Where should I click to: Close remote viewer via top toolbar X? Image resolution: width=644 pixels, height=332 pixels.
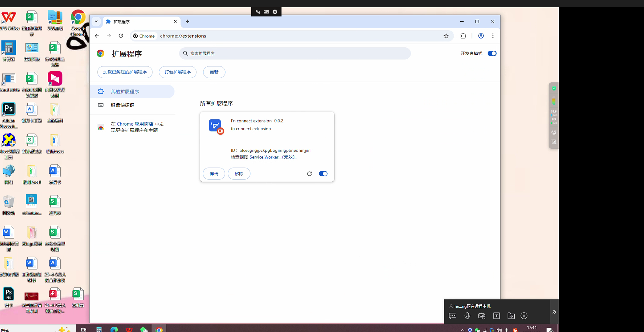click(275, 12)
